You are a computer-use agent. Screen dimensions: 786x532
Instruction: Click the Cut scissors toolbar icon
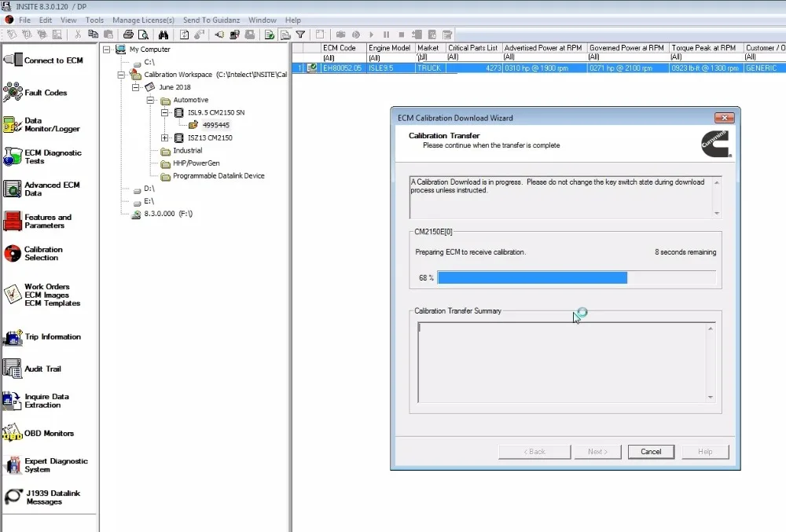pyautogui.click(x=78, y=35)
